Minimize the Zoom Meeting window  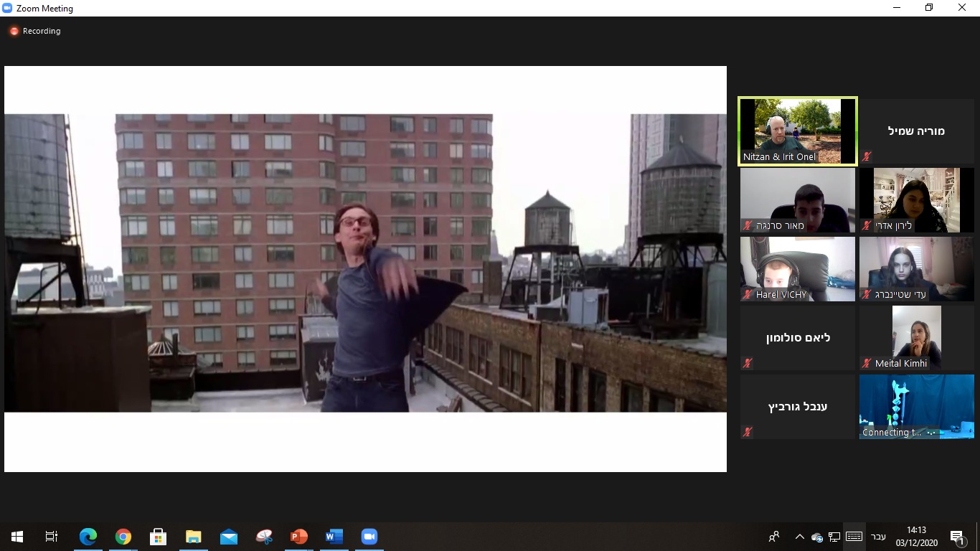[896, 8]
